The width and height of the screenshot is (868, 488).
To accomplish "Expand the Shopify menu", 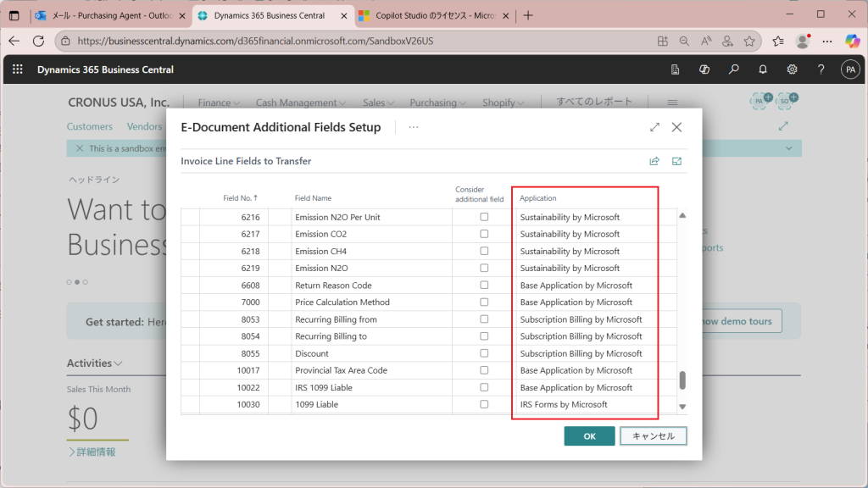I will (503, 103).
